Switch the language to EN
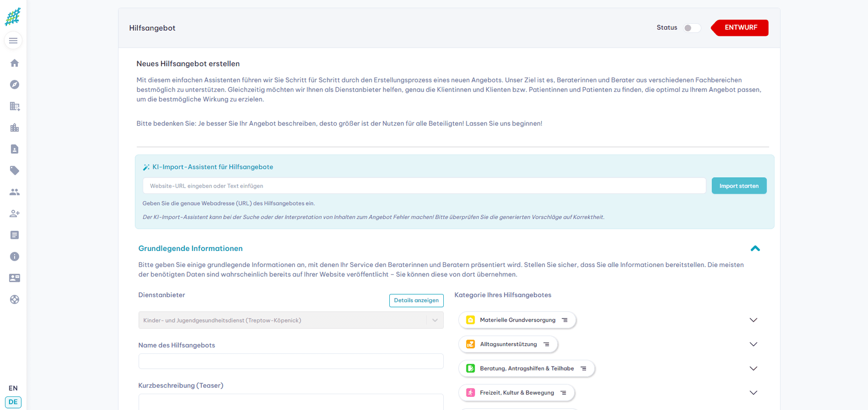 (13, 388)
